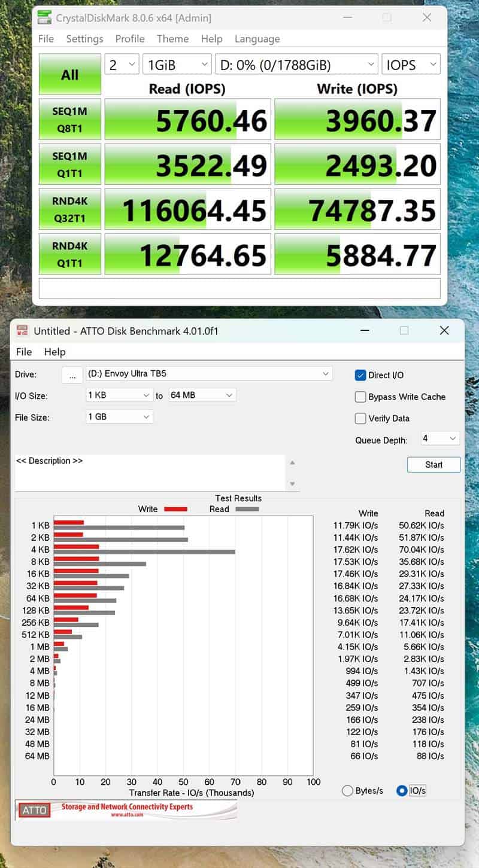Image resolution: width=479 pixels, height=868 pixels.
Task: Expand the IOPS unit dropdown
Action: click(x=411, y=65)
